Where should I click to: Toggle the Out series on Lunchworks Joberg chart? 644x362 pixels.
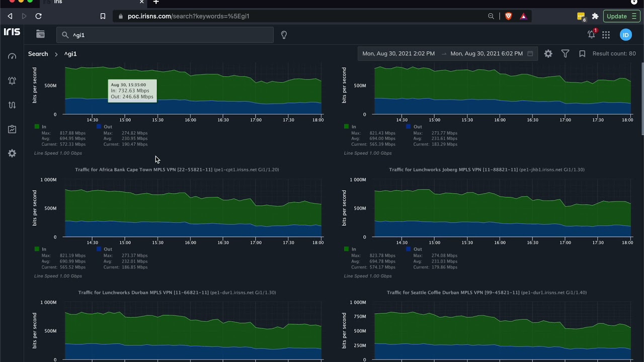(x=414, y=249)
